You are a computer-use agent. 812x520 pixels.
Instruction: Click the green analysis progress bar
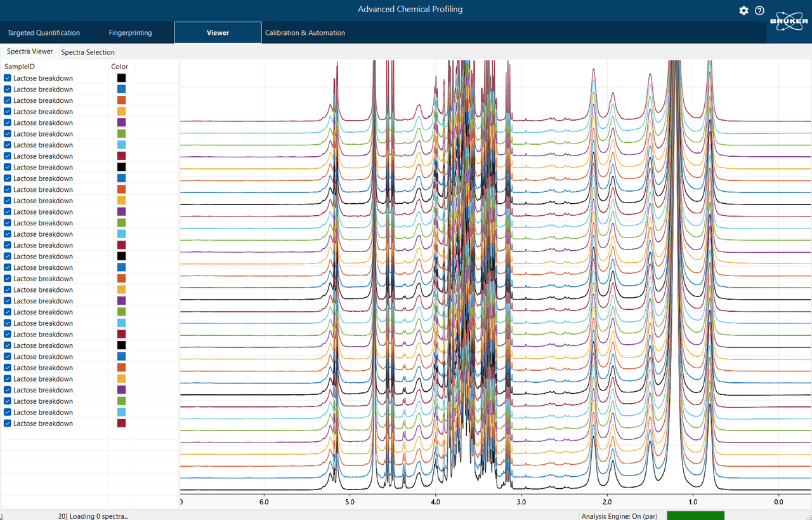pyautogui.click(x=695, y=516)
